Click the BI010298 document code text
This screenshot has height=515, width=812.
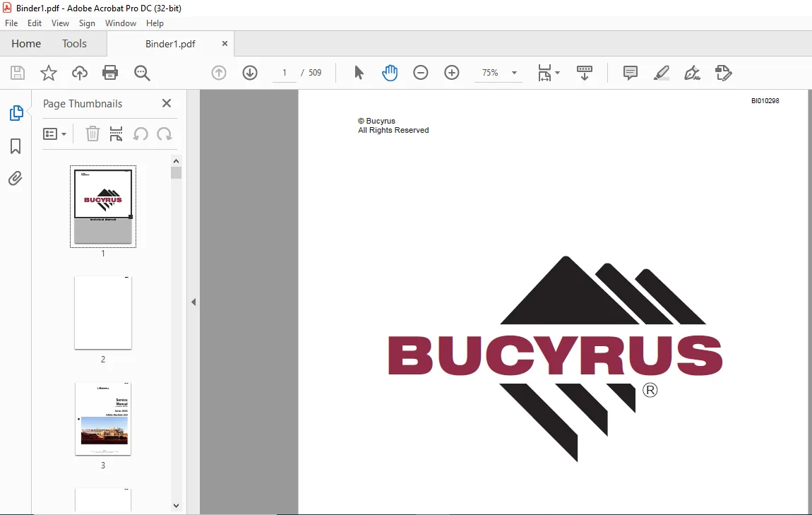(765, 100)
